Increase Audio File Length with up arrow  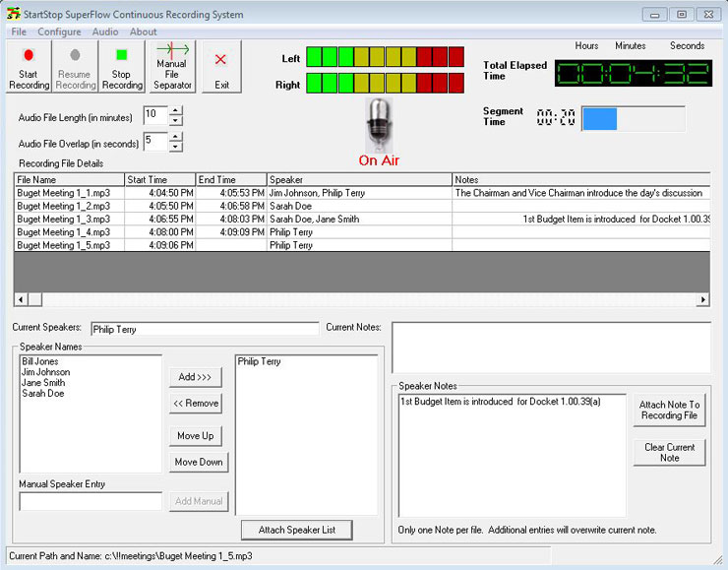(x=175, y=110)
